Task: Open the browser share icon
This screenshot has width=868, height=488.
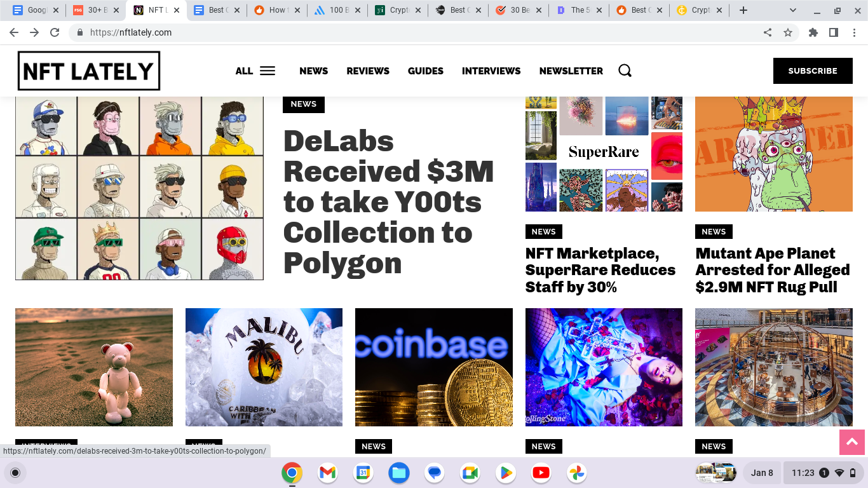Action: coord(767,32)
